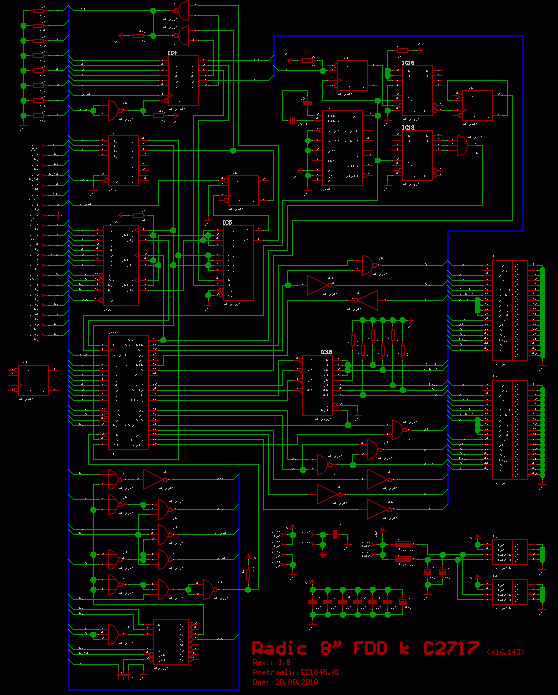Click the row of decoupling capacitors
Image resolution: width=558 pixels, height=695 pixels.
pyautogui.click(x=357, y=602)
